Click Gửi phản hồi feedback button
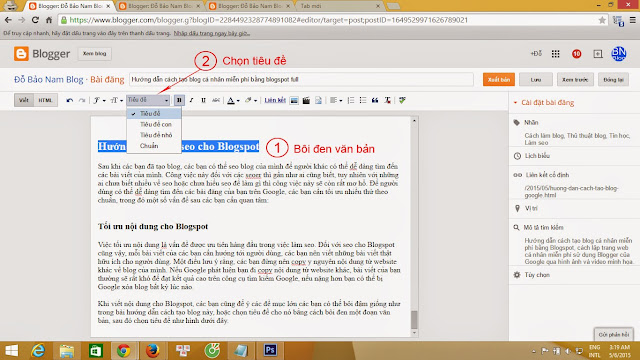Screen dimensions: 640x360 [x=613, y=335]
